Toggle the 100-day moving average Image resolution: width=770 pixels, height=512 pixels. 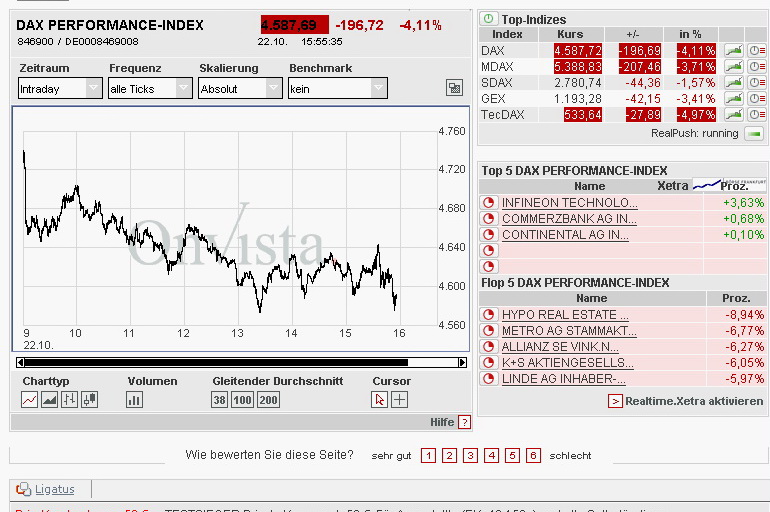click(242, 400)
